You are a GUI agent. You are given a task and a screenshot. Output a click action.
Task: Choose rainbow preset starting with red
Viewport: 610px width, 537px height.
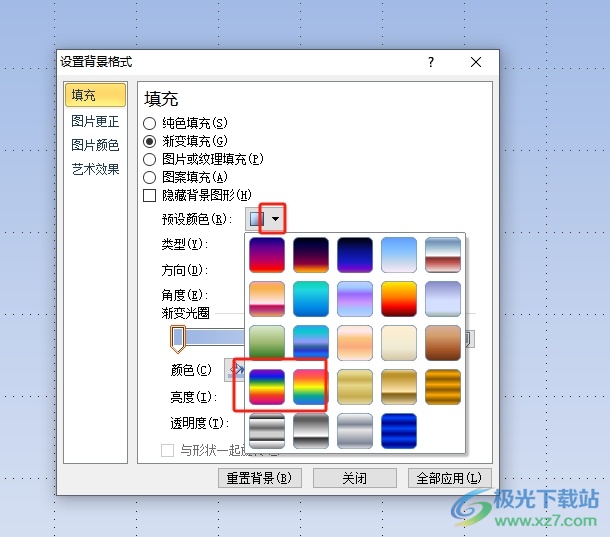coord(311,387)
